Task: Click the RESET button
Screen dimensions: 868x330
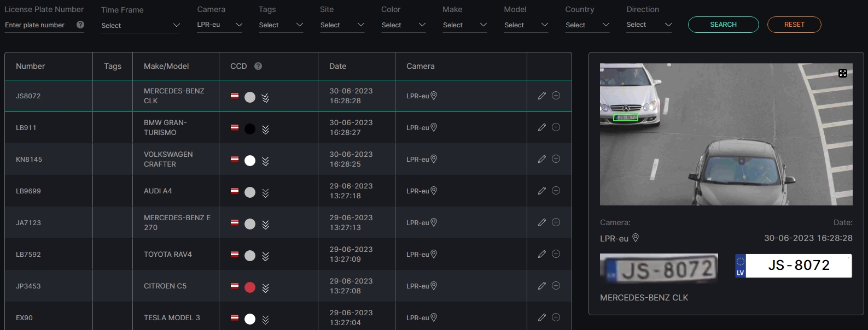Action: [794, 25]
